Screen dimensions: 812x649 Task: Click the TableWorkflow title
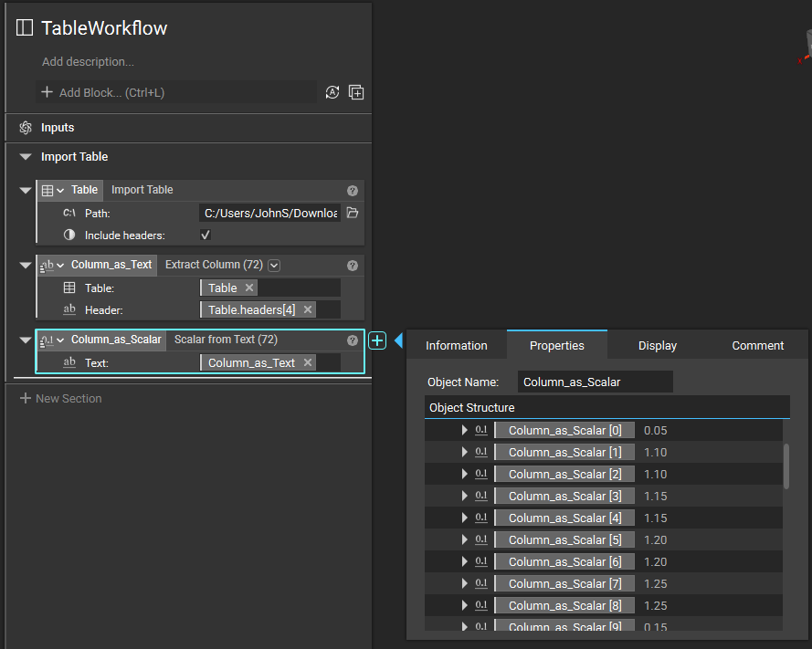click(104, 28)
